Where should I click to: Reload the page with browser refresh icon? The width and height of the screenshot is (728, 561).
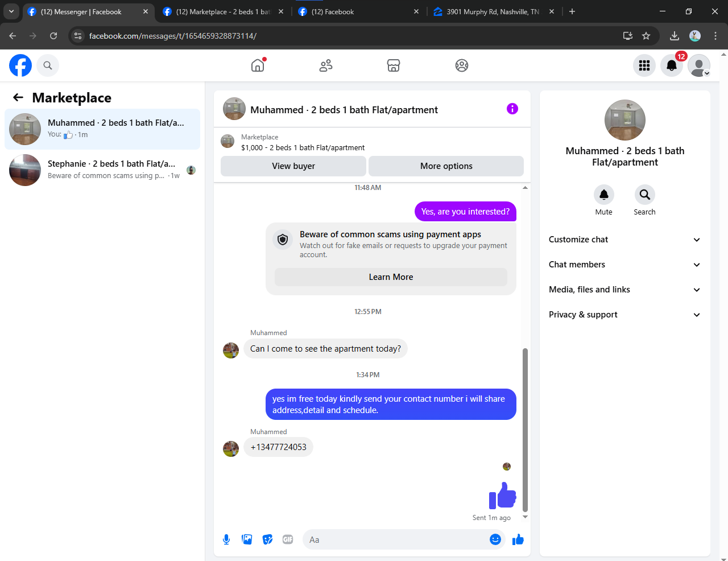(53, 36)
